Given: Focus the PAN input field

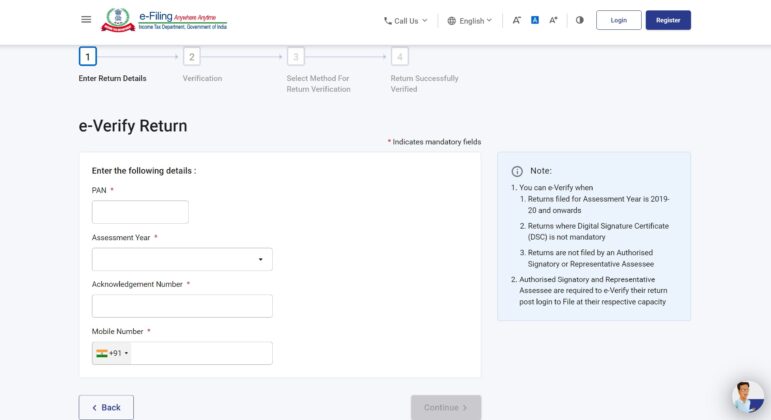Looking at the screenshot, I should click(140, 212).
